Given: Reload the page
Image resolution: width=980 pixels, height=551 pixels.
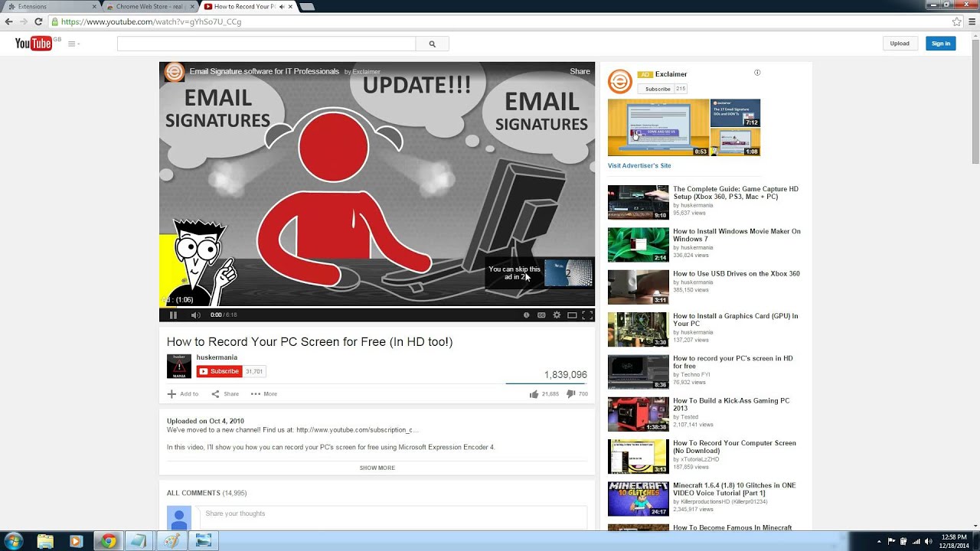Looking at the screenshot, I should pos(38,21).
